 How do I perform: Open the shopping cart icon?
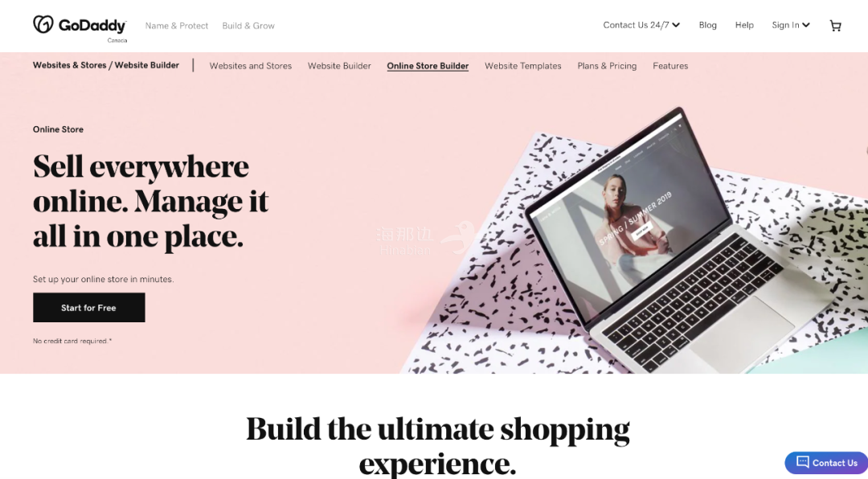tap(835, 26)
